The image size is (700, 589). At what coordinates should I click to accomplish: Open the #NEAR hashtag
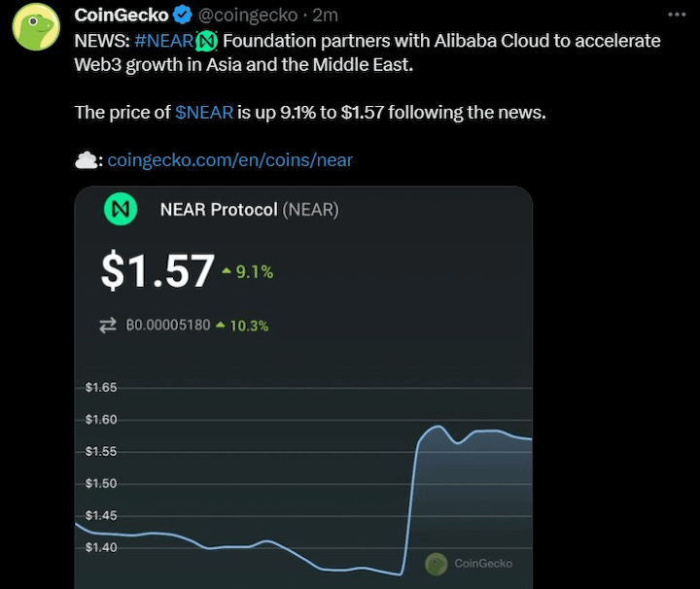point(164,41)
